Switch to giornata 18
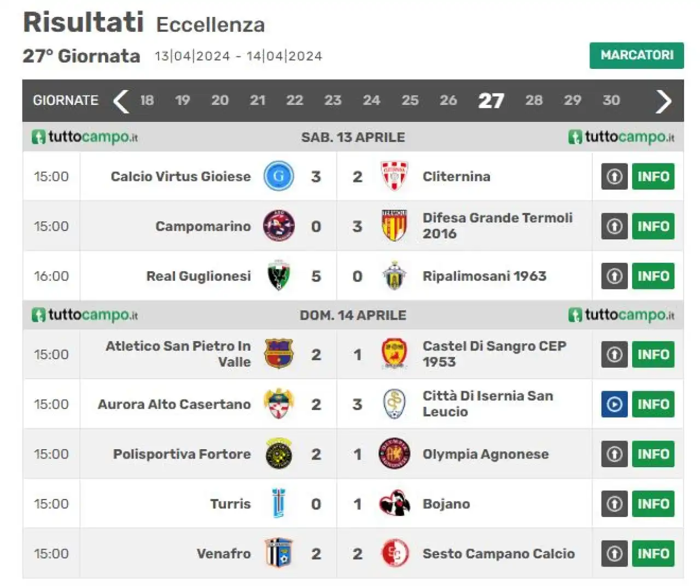 tap(147, 101)
